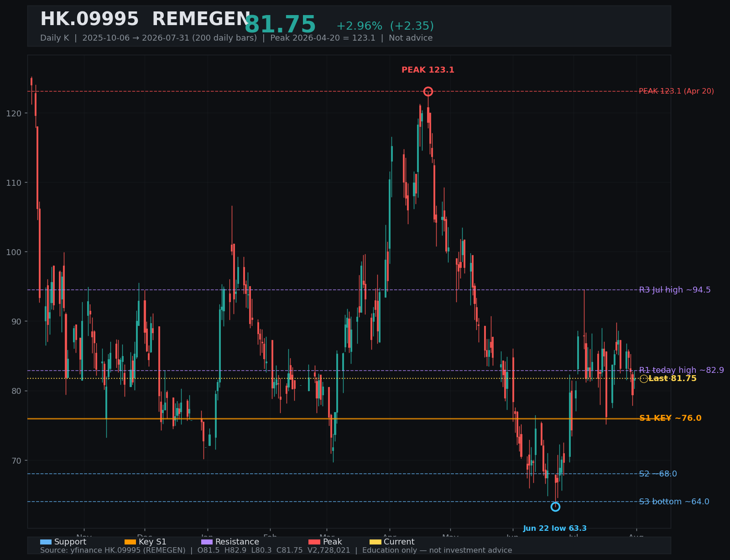Click the large header price 81.75
This screenshot has height=560, width=730.
click(281, 25)
